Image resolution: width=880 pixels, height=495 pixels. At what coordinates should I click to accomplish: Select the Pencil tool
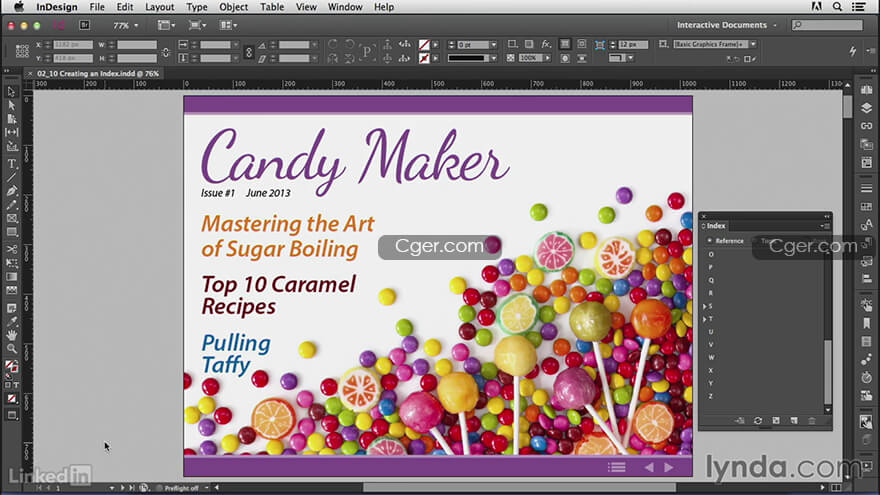coord(11,204)
